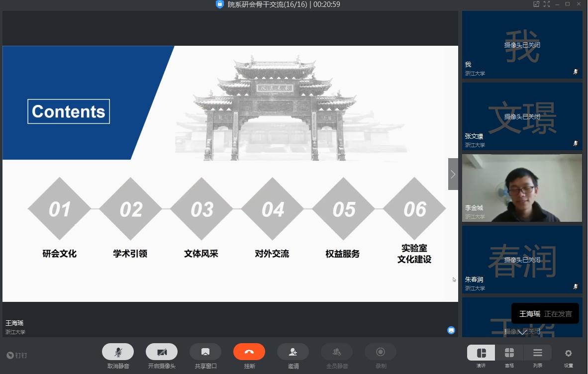Start recording with 录制 button

click(x=381, y=352)
